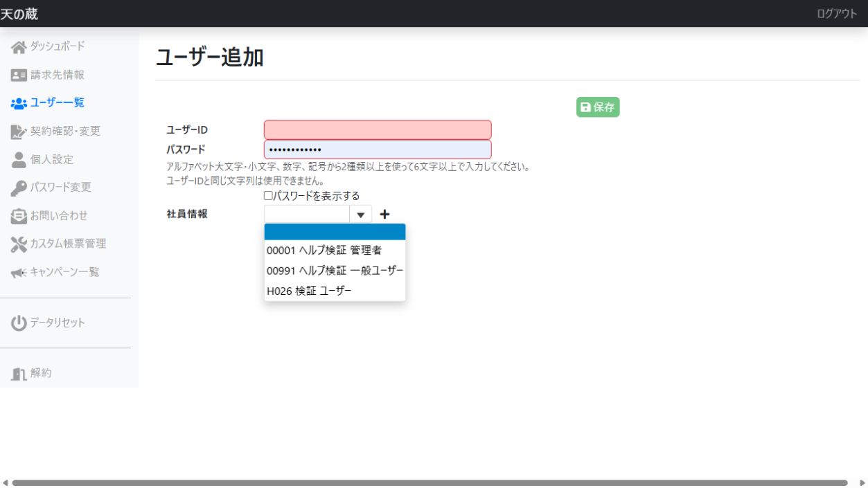Click the custom report tools icon

click(x=19, y=244)
